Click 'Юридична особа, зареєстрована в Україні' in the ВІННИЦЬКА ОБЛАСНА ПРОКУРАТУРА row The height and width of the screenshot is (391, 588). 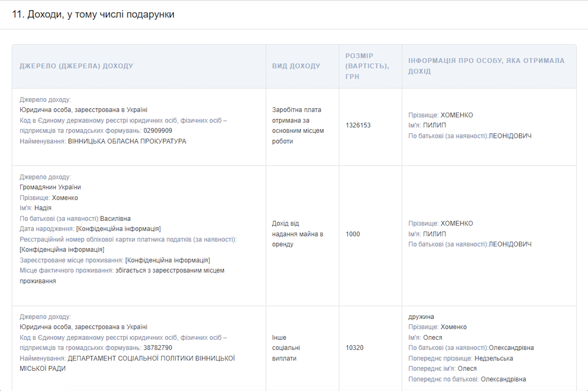click(x=84, y=110)
